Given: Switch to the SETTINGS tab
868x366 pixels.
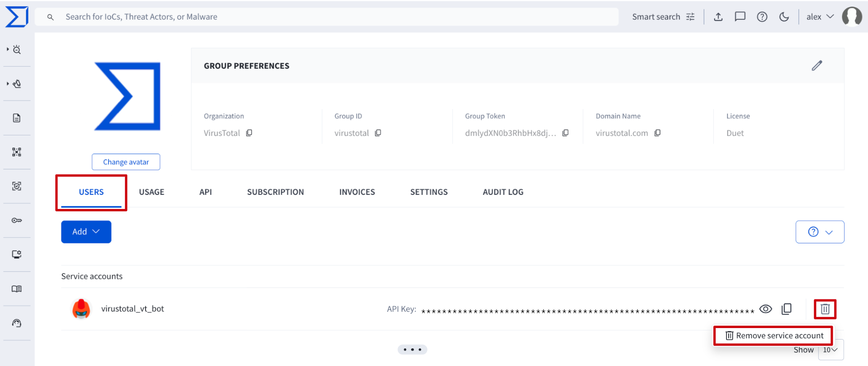Looking at the screenshot, I should (429, 192).
